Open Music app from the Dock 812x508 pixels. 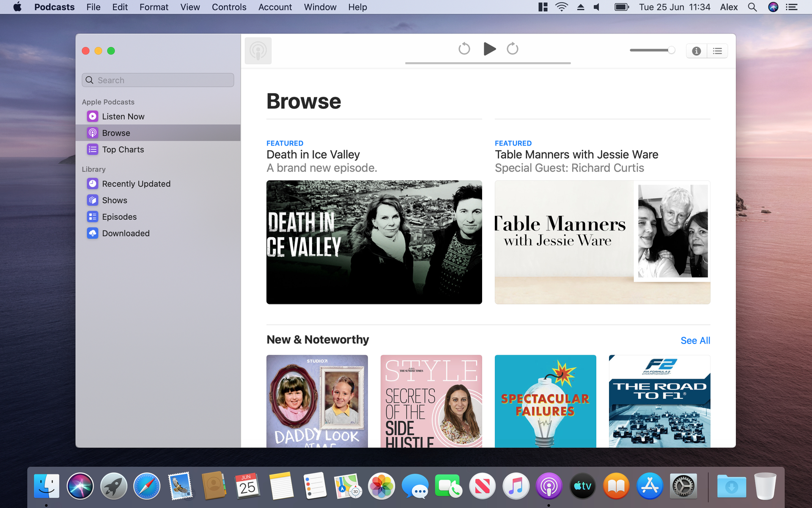coord(516,486)
